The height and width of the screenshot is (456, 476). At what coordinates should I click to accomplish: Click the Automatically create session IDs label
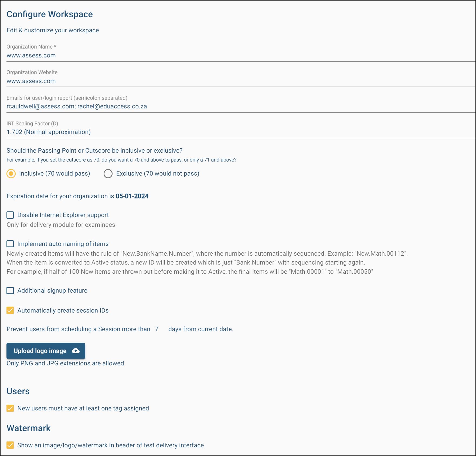pos(63,310)
